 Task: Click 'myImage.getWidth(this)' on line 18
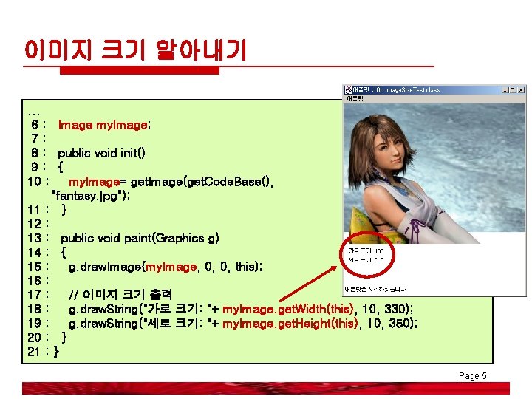[288, 309]
